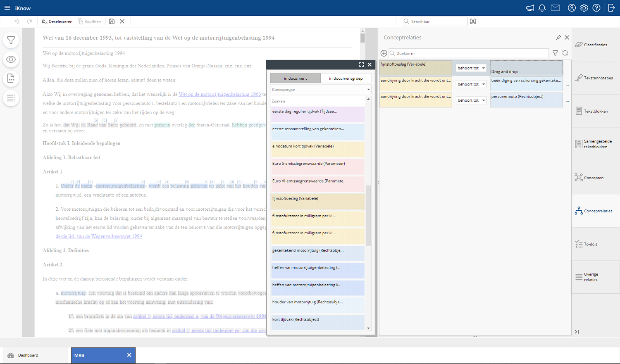Select 'gekentekend motorrijtuig' concept
Image resolution: width=620 pixels, height=364 pixels.
tap(318, 253)
